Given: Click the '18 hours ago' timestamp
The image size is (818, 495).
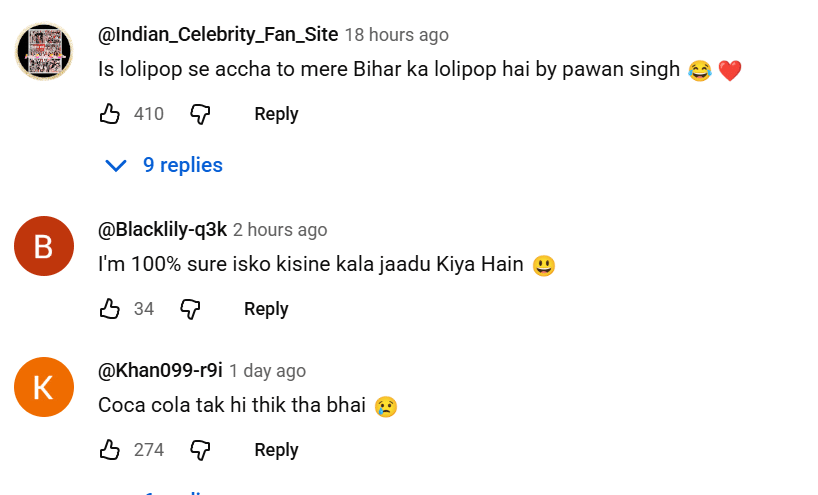Looking at the screenshot, I should click(396, 35).
